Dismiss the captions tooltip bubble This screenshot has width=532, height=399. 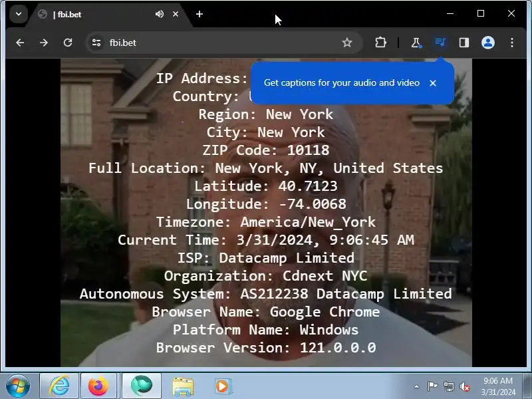pyautogui.click(x=433, y=83)
